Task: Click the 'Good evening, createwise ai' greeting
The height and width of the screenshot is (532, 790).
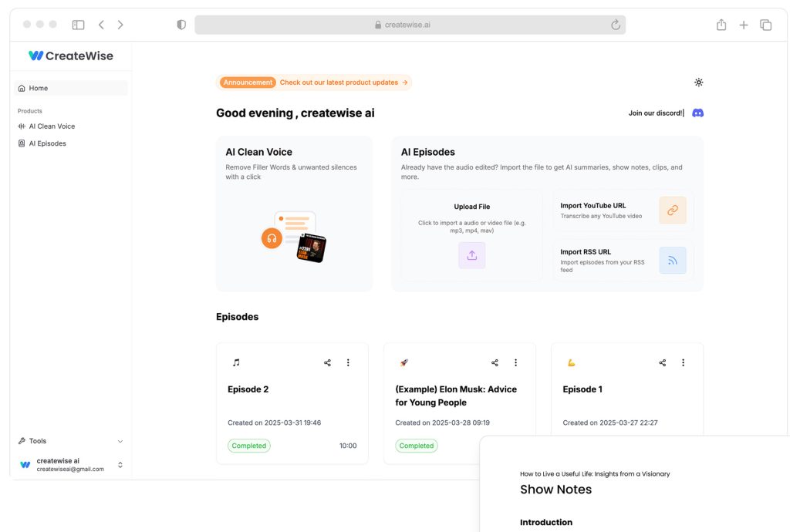Action: click(x=295, y=113)
